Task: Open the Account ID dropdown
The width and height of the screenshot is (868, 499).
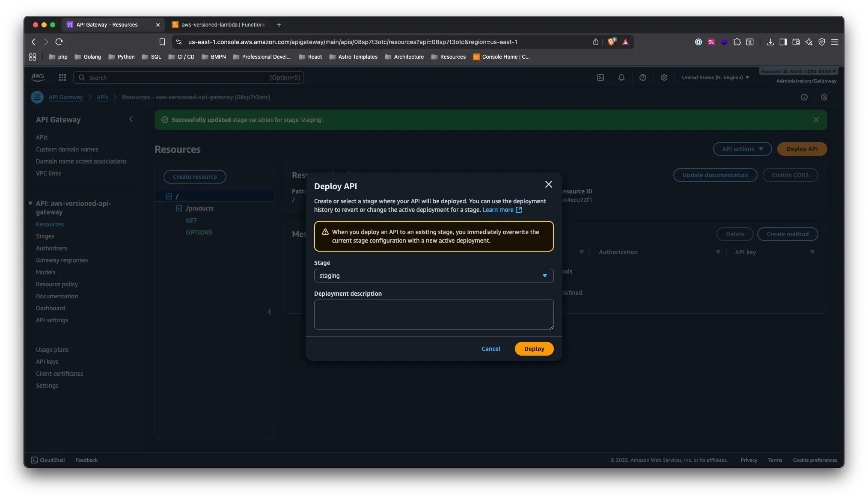Action: 797,71
